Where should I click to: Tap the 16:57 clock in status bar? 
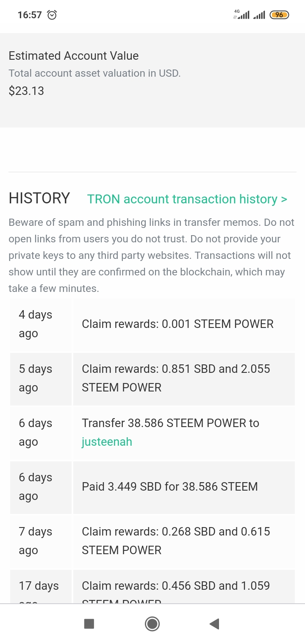point(30,15)
